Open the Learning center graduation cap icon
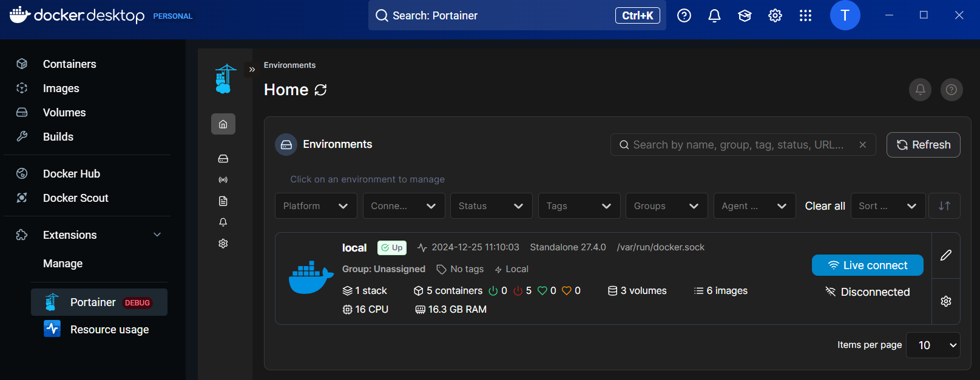The width and height of the screenshot is (980, 380). tap(745, 16)
